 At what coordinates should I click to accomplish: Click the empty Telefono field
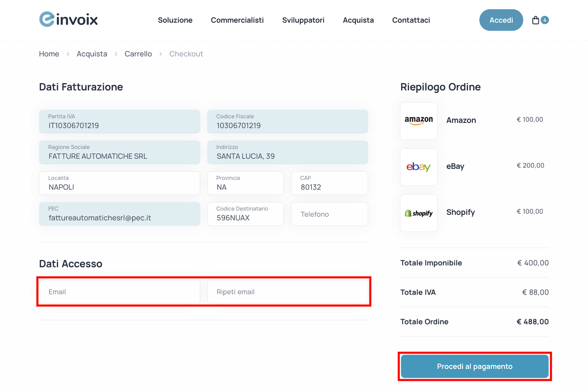[329, 214]
